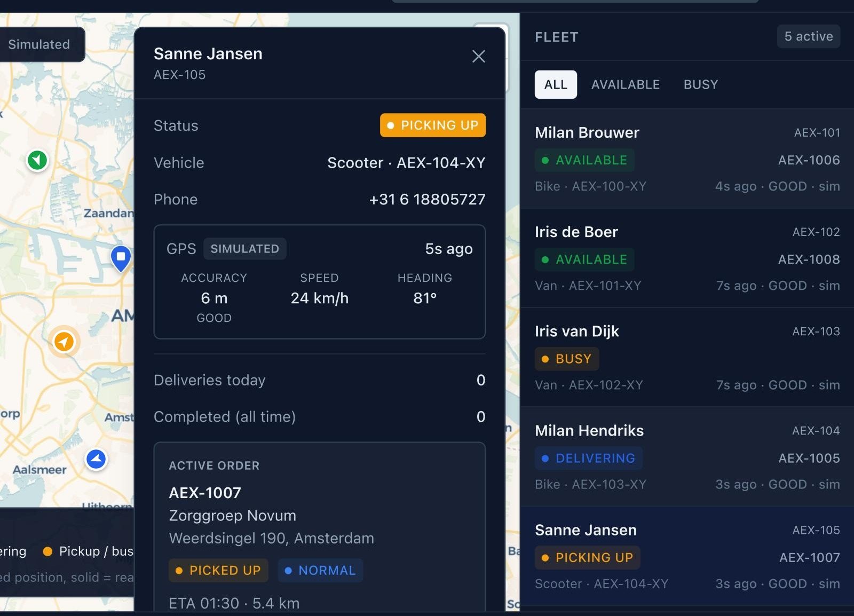
Task: Select Milan Hendriks in fleet list
Action: click(x=687, y=456)
